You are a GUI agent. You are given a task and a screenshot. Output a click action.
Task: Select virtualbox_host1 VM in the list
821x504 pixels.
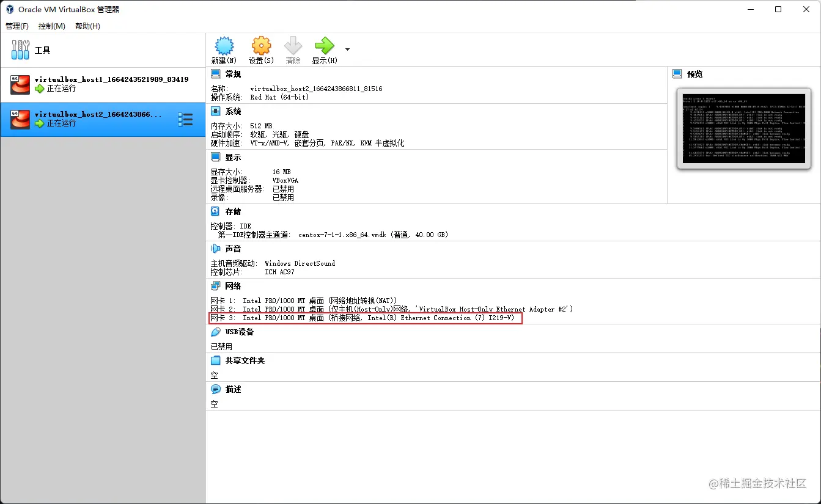pos(103,85)
